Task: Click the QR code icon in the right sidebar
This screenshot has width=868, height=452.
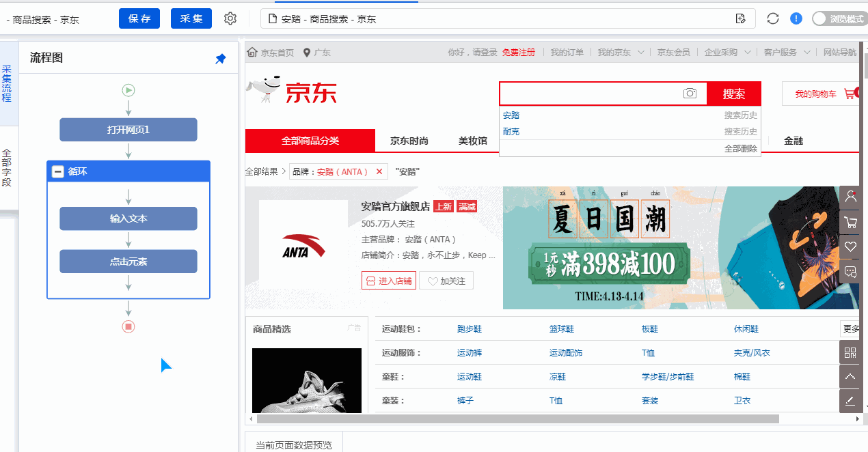Action: tap(850, 352)
